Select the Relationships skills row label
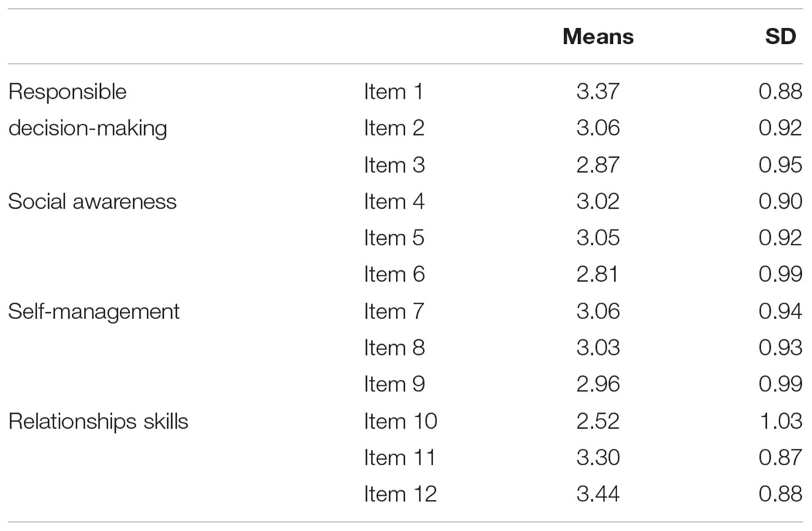The image size is (812, 531). (98, 421)
